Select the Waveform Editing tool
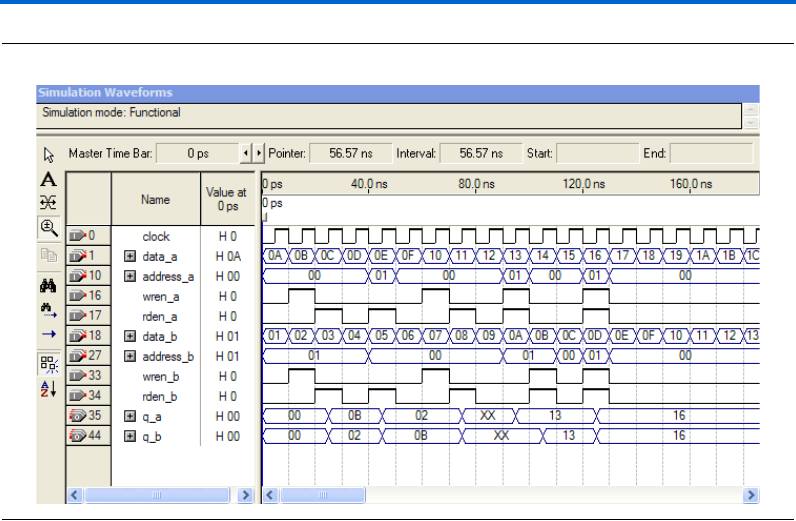The height and width of the screenshot is (521, 796). point(48,202)
